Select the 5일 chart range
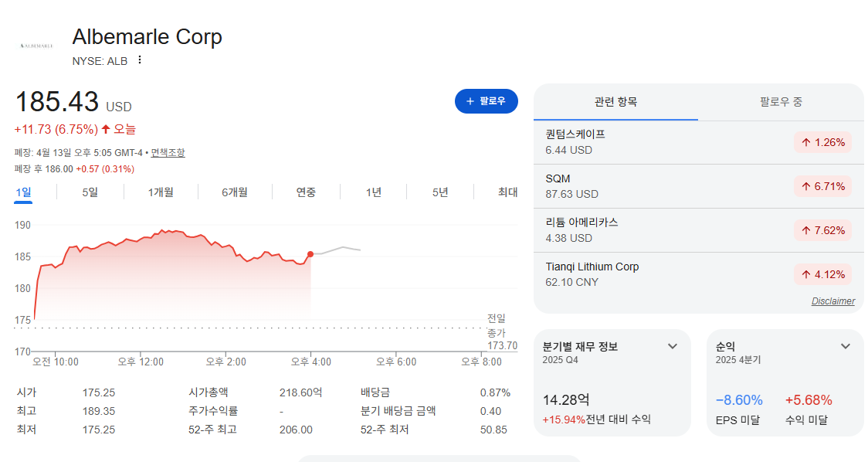The height and width of the screenshot is (462, 868). (90, 192)
